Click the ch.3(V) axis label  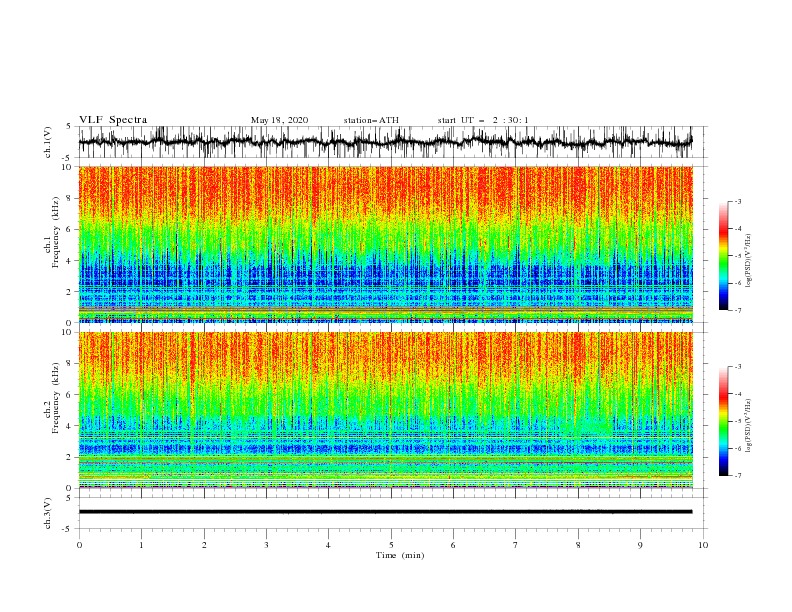(48, 513)
